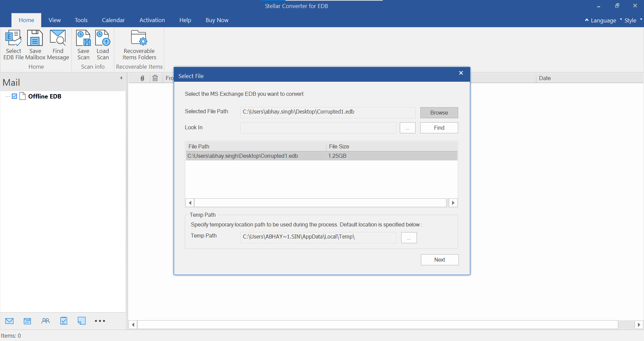The height and width of the screenshot is (341, 644).
Task: Click the trash column icon
Action: [x=155, y=78]
